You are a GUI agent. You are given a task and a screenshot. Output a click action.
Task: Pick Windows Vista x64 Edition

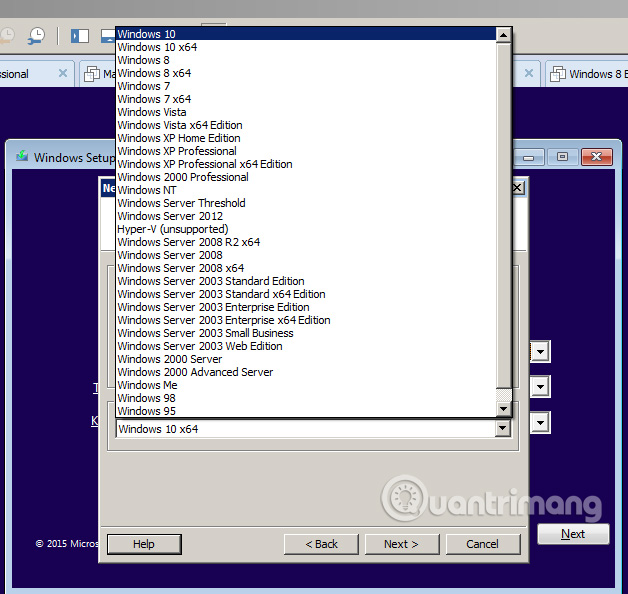306,125
